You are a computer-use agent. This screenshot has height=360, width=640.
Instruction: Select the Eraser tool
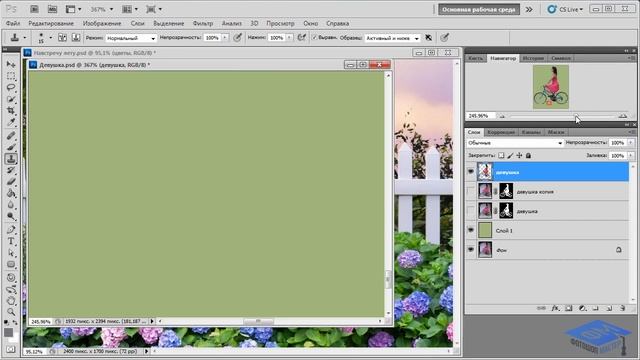click(11, 182)
